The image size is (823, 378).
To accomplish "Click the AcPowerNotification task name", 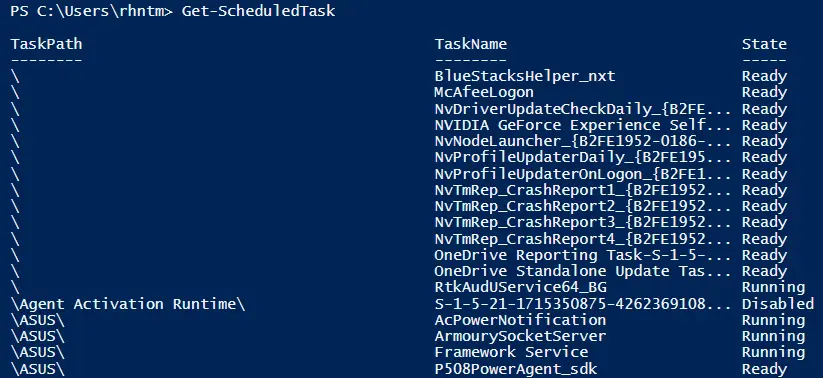I will coord(520,320).
